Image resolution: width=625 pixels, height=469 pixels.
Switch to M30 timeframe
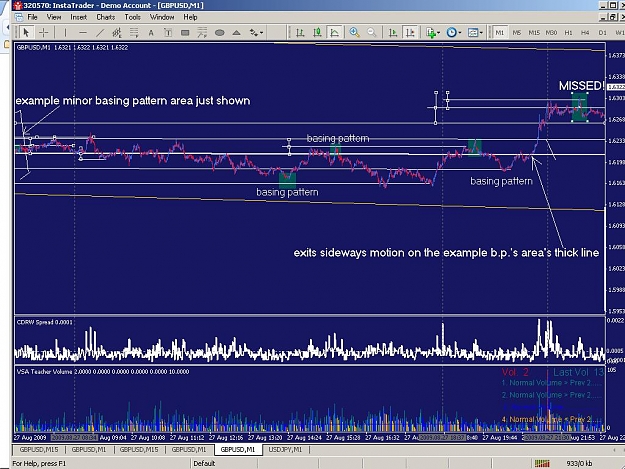(x=551, y=33)
